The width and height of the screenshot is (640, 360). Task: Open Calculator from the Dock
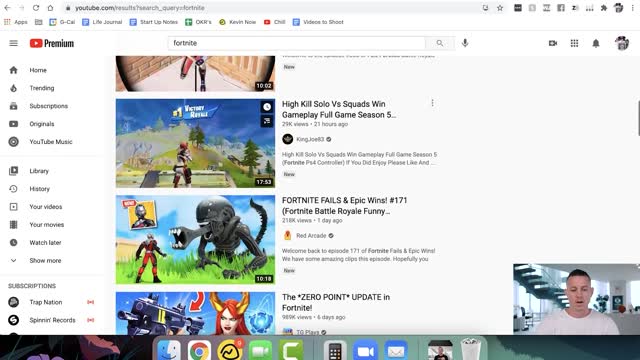click(335, 350)
